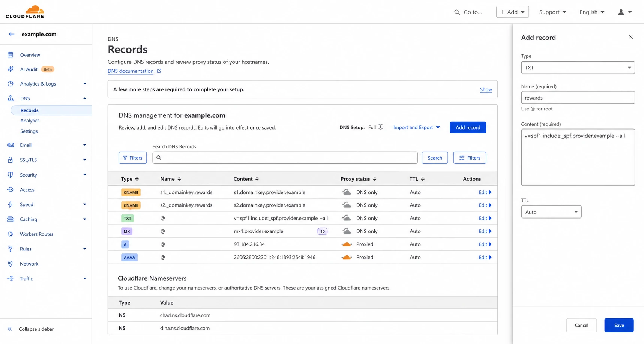This screenshot has width=644, height=344.
Task: Expand the SSL/TLS sidebar section
Action: [x=85, y=160]
